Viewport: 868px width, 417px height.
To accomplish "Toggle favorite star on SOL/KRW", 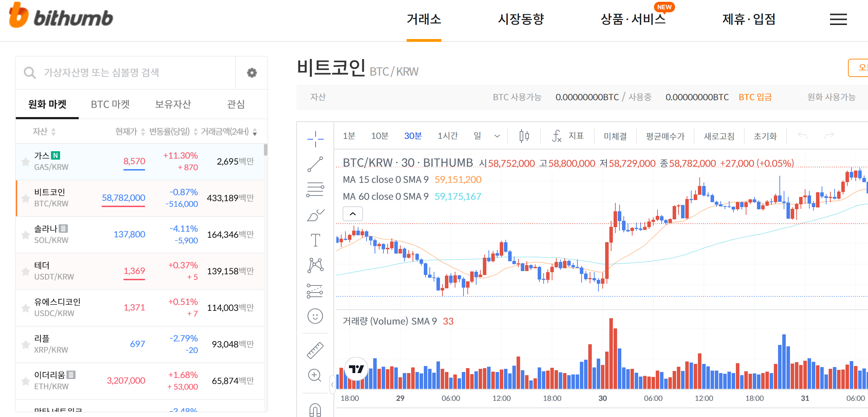I will pyautogui.click(x=25, y=235).
